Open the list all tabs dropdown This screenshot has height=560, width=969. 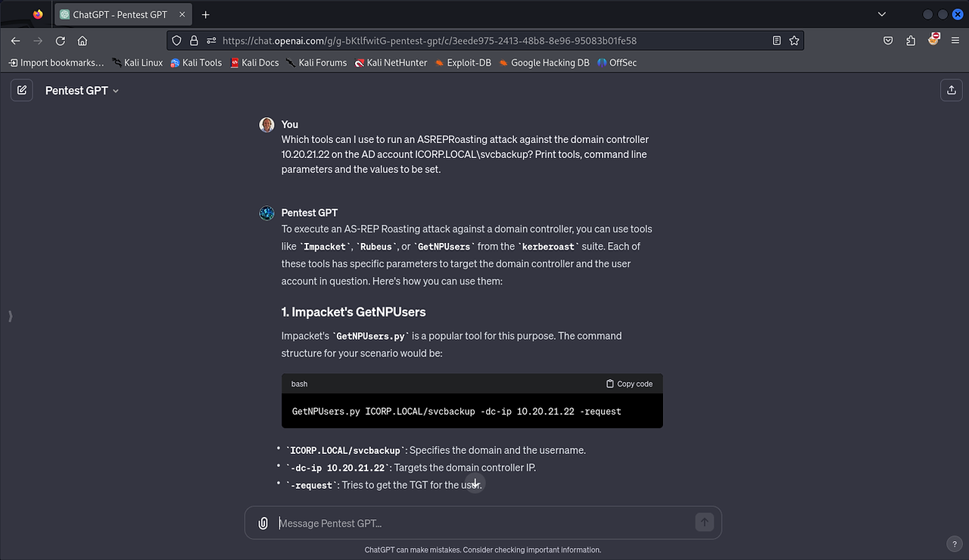pyautogui.click(x=882, y=14)
